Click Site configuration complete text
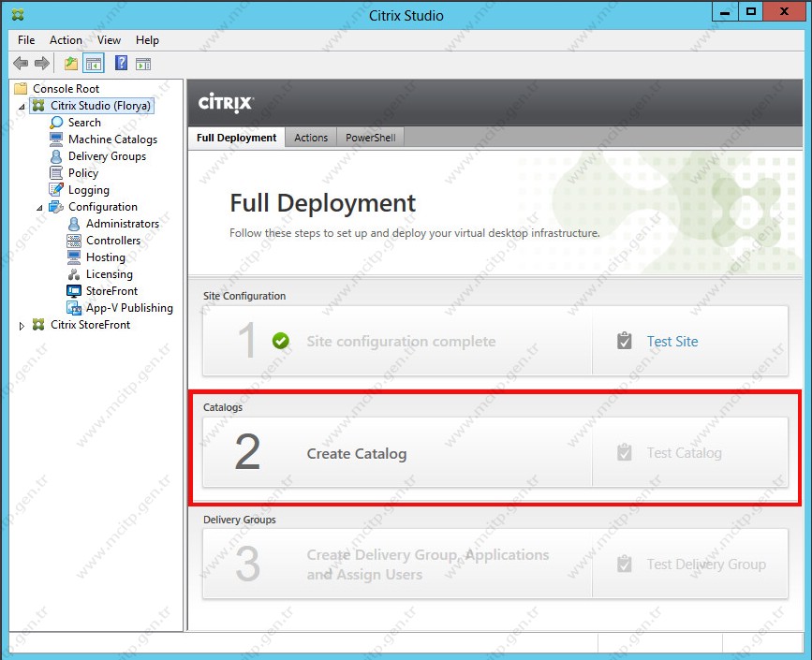Image resolution: width=812 pixels, height=660 pixels. (401, 341)
